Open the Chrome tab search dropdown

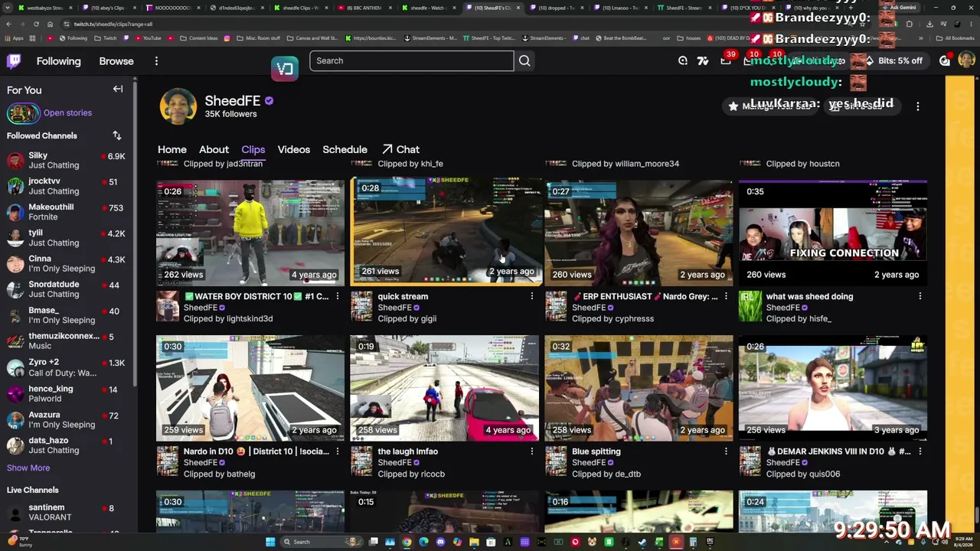8,8
